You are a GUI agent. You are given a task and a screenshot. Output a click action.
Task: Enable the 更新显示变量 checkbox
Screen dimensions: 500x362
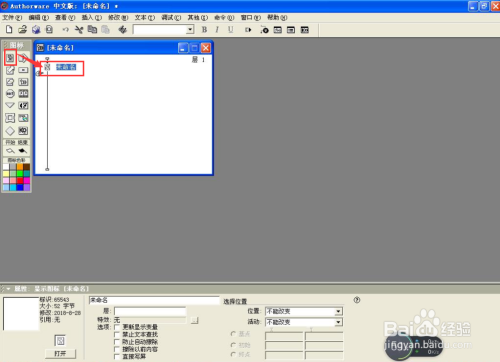[x=117, y=327]
